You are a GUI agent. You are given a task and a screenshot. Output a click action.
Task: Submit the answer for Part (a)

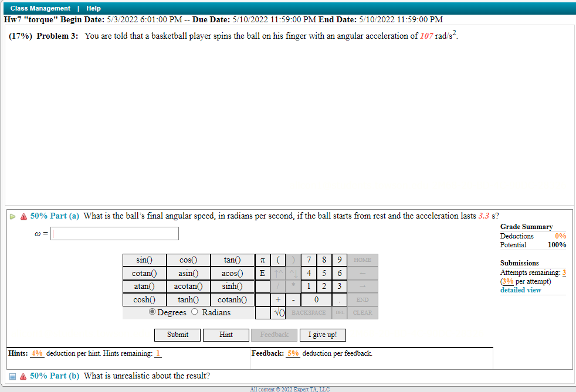177,335
